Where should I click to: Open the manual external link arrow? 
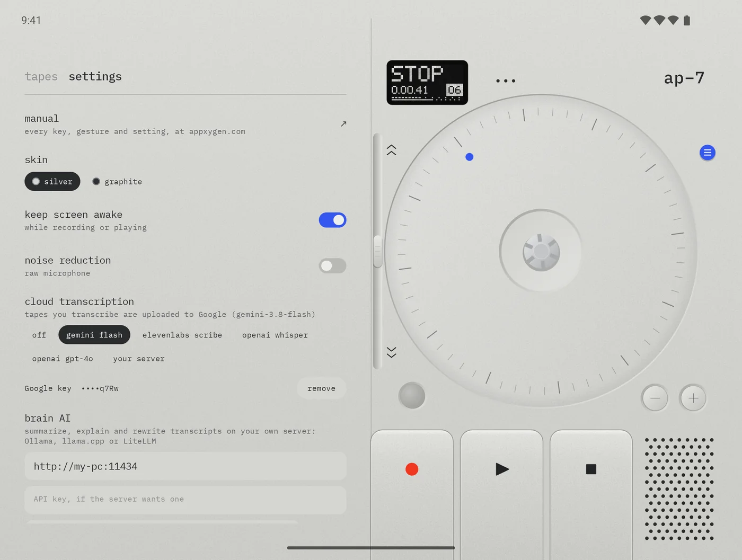point(343,124)
